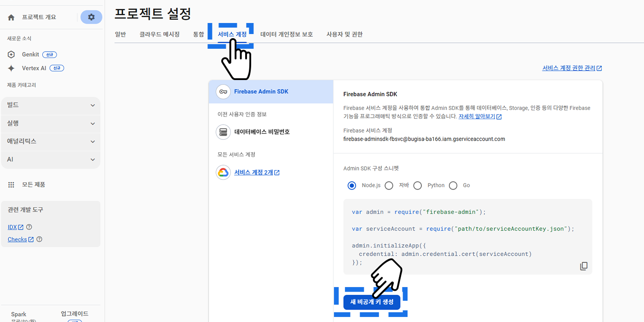Switch to 데이터 개인정보 보호 tab

(x=287, y=34)
